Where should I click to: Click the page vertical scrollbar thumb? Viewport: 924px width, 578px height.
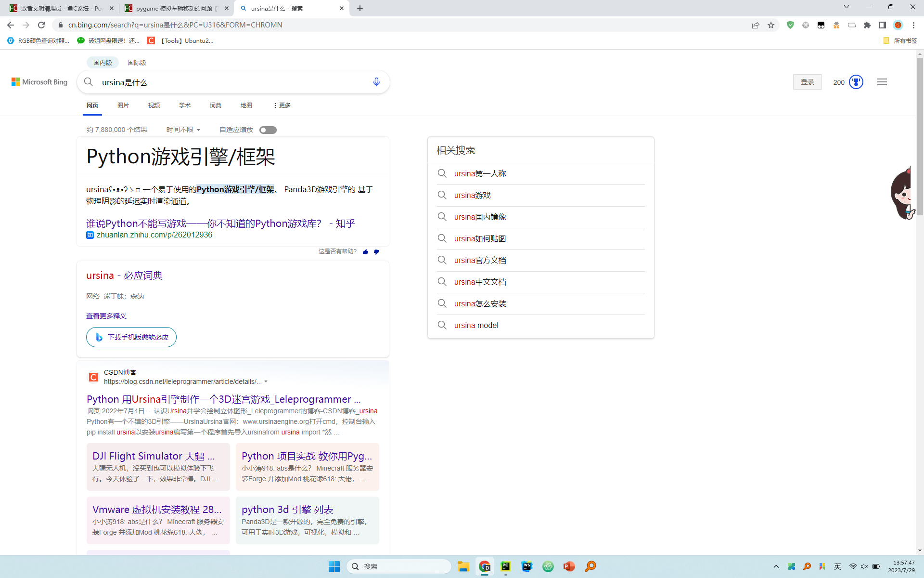click(920, 136)
